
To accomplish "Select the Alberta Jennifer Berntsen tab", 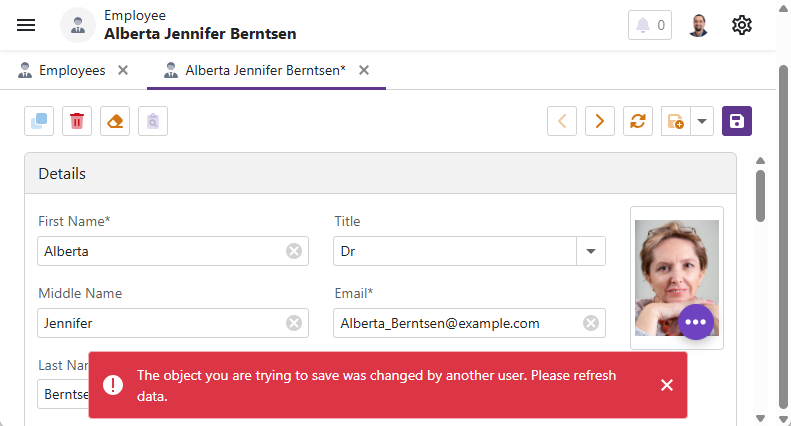I will pyautogui.click(x=265, y=70).
